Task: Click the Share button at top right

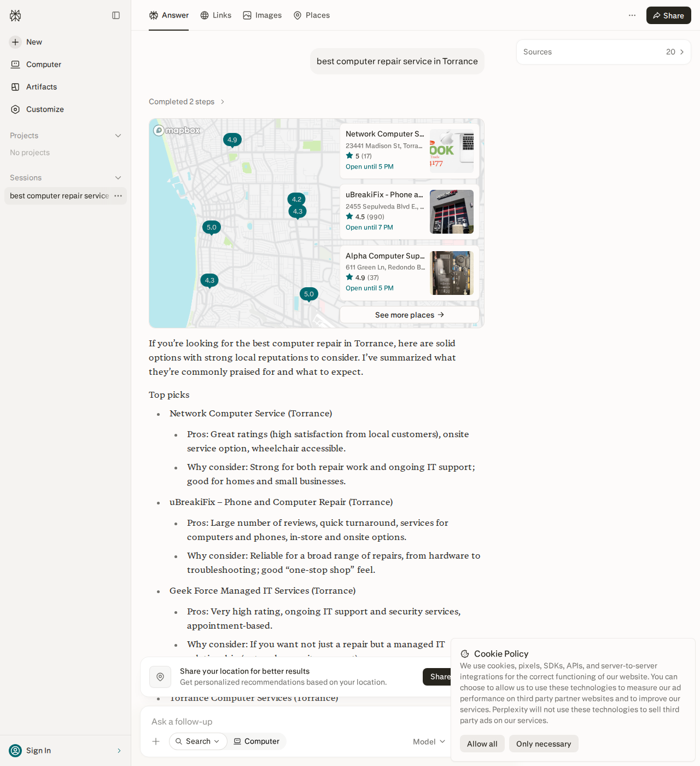Action: pos(669,15)
